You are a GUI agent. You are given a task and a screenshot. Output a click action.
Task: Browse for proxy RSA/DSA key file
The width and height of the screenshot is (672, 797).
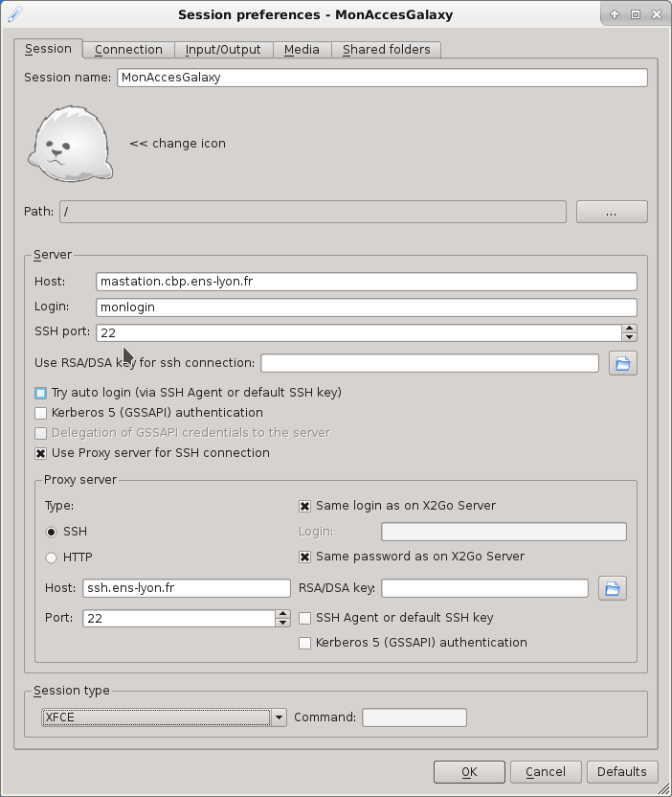tap(612, 588)
